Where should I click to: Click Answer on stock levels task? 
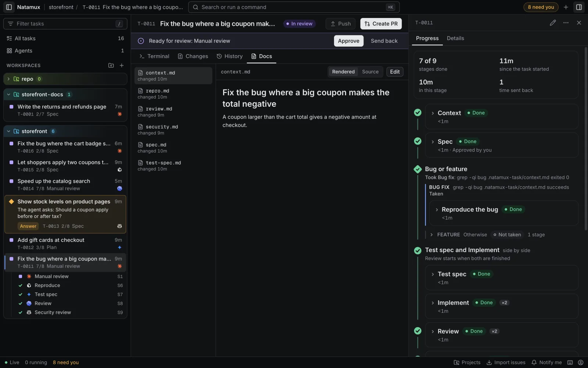[28, 226]
